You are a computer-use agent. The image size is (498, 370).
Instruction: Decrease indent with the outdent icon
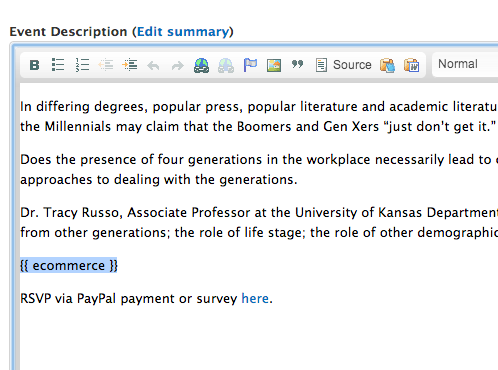106,65
